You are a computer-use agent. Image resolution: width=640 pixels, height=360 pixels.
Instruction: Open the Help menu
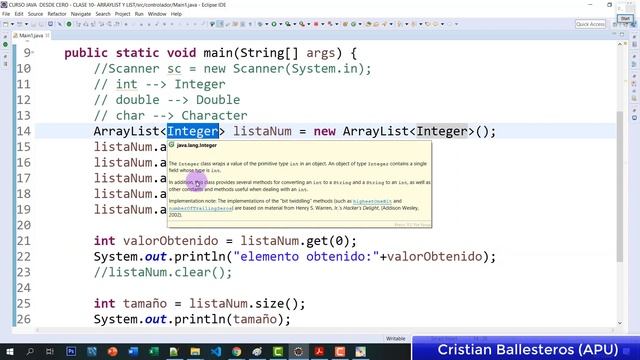[x=176, y=14]
